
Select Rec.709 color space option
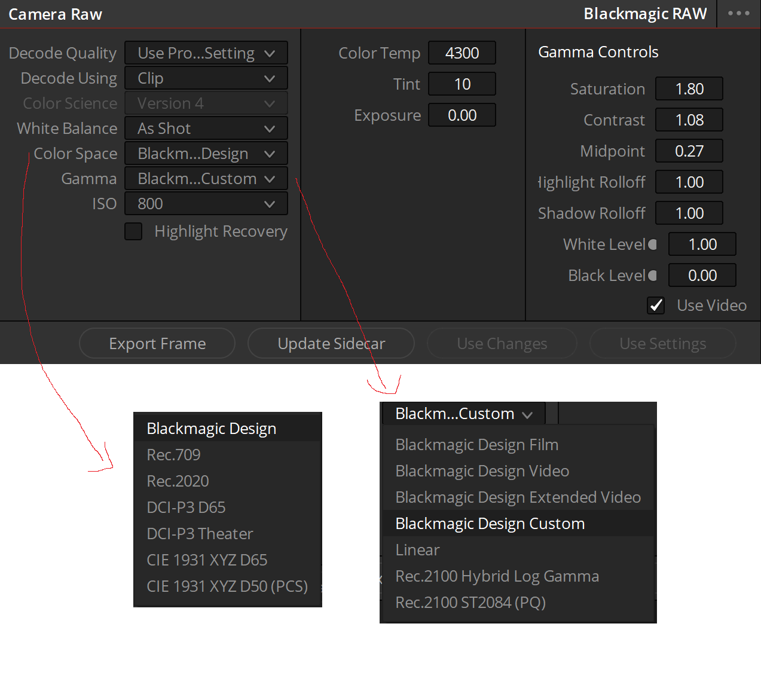pos(227,455)
